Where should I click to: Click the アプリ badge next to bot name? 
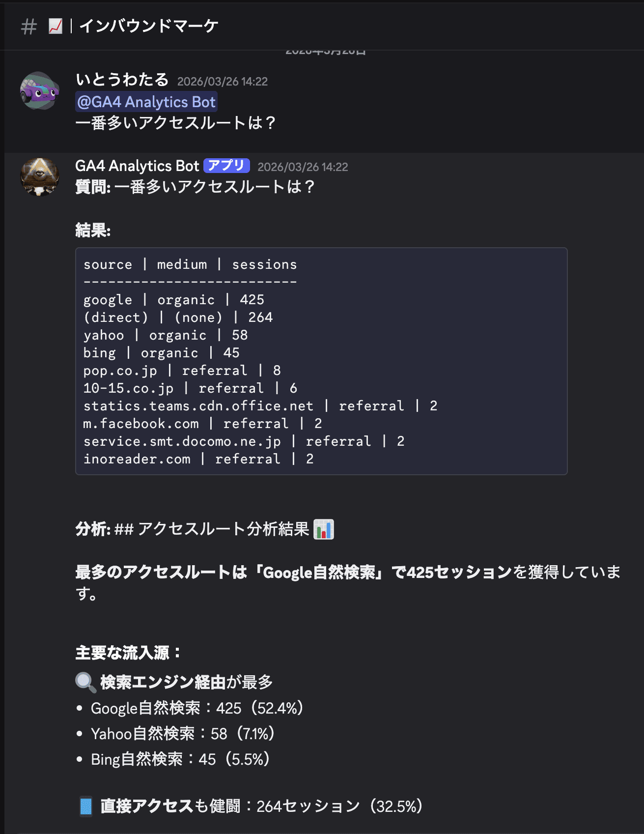[226, 166]
